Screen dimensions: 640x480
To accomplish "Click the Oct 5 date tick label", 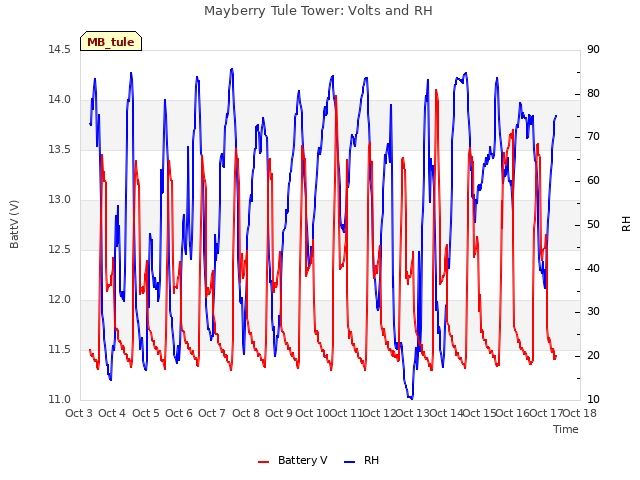I will [146, 413].
